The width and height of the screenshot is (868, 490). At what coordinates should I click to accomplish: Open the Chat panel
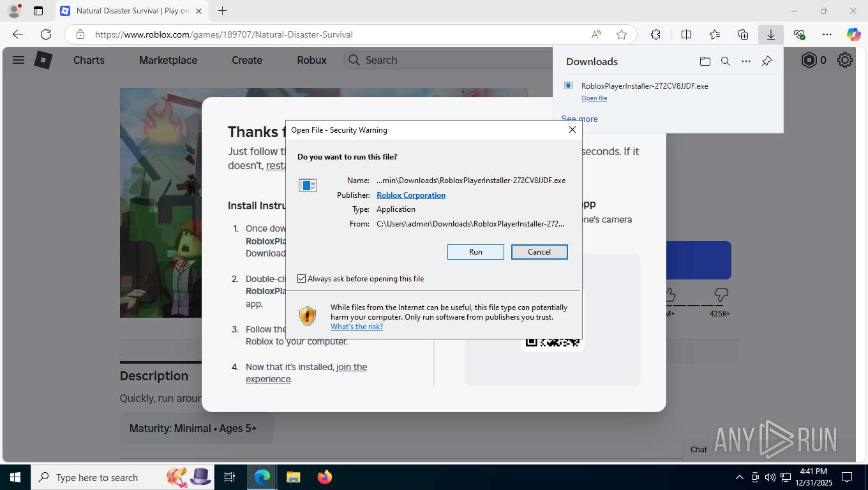[x=699, y=449]
